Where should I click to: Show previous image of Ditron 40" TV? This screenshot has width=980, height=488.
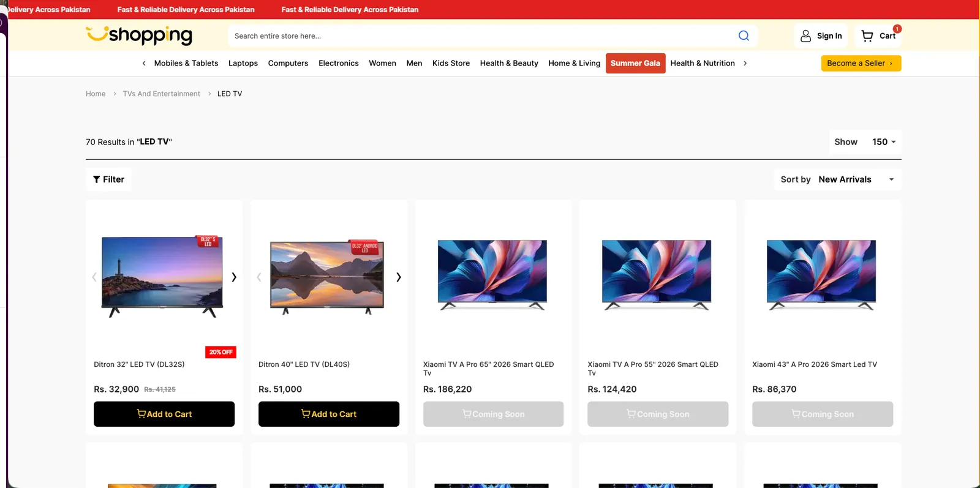click(x=259, y=277)
